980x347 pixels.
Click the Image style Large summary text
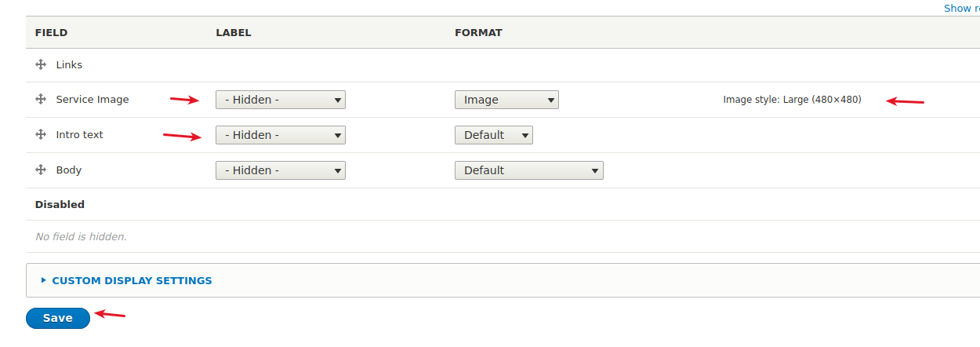point(792,100)
